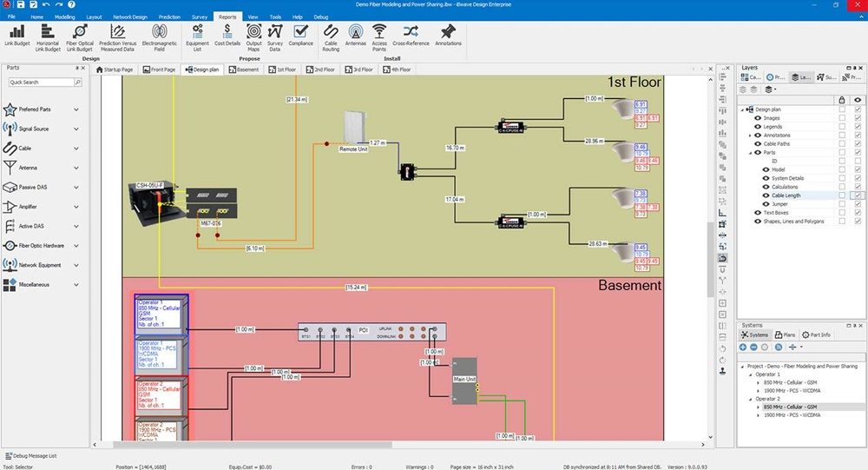
Task: Open the Compliance report
Action: pos(300,36)
